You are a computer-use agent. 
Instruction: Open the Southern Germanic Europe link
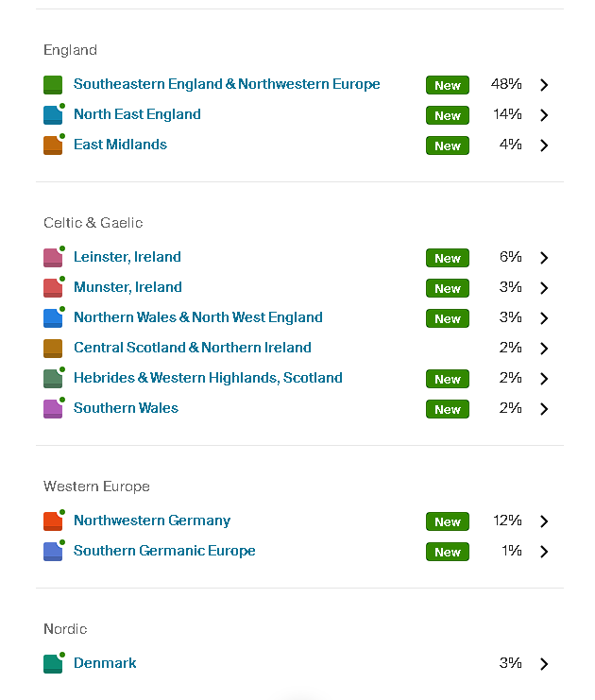164,551
